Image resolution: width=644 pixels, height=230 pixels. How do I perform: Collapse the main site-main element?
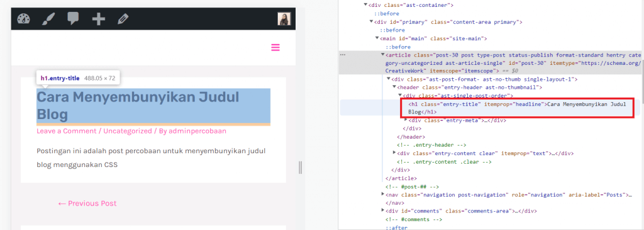point(377,38)
